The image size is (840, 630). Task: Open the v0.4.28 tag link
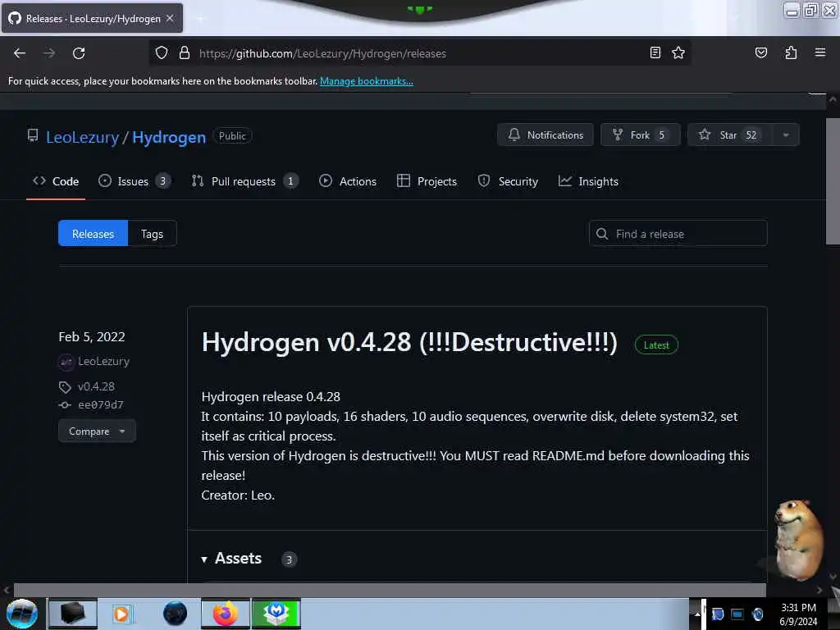pyautogui.click(x=97, y=387)
